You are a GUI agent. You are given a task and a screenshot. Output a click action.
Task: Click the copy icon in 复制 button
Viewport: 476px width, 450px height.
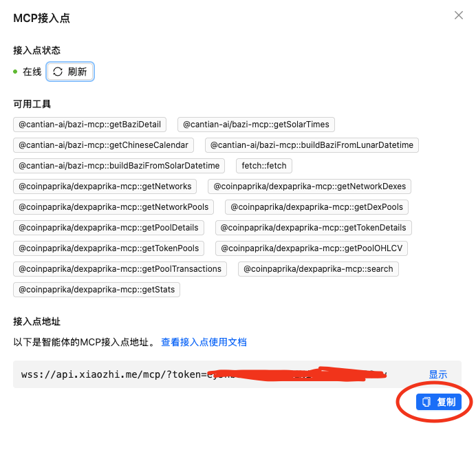point(426,402)
